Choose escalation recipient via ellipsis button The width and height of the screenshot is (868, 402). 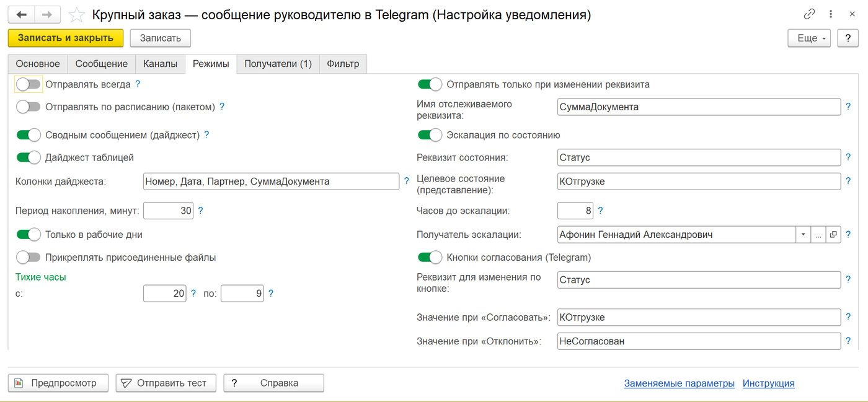point(818,235)
